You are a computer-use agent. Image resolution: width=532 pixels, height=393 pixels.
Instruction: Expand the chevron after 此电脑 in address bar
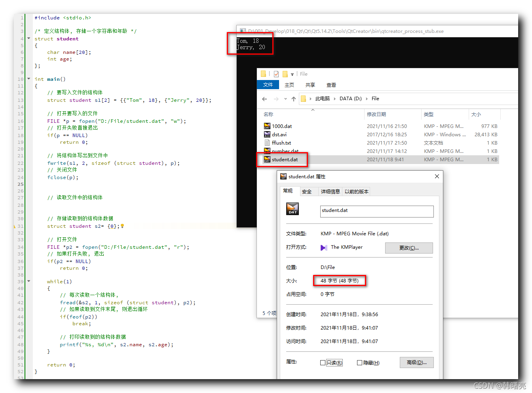[x=334, y=99]
